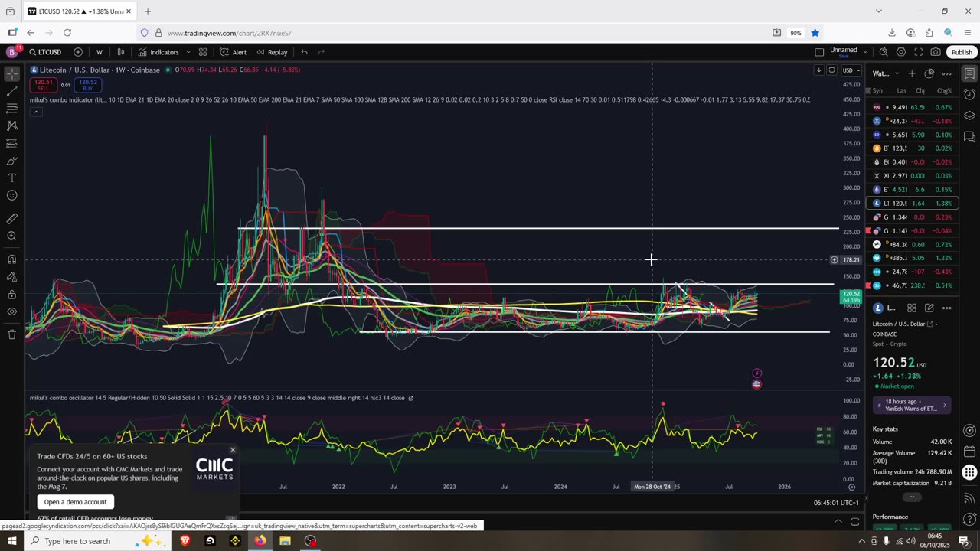The width and height of the screenshot is (980, 551).
Task: Switch to the Watchlist and details panel tab
Action: point(969,73)
